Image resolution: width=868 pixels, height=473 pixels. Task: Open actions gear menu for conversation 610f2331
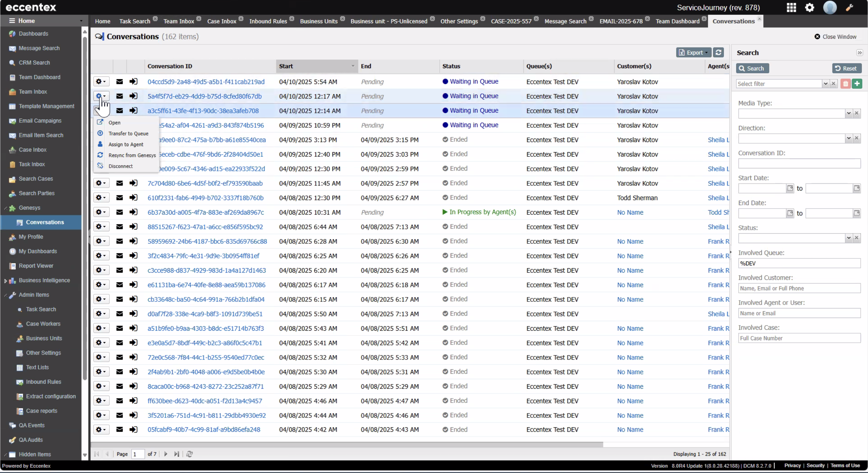pyautogui.click(x=101, y=198)
